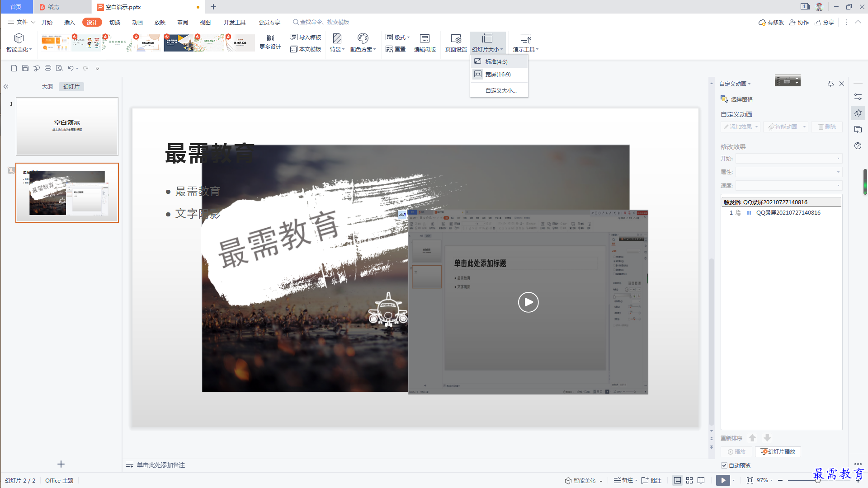This screenshot has height=488, width=868.
Task: Open the Animation (动画) ribbon tab
Action: pos(137,22)
